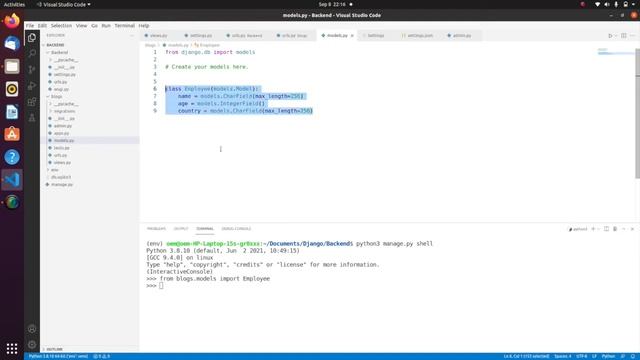The image size is (640, 360).
Task: Click the minimap code preview
Action: pyautogui.click(x=616, y=52)
